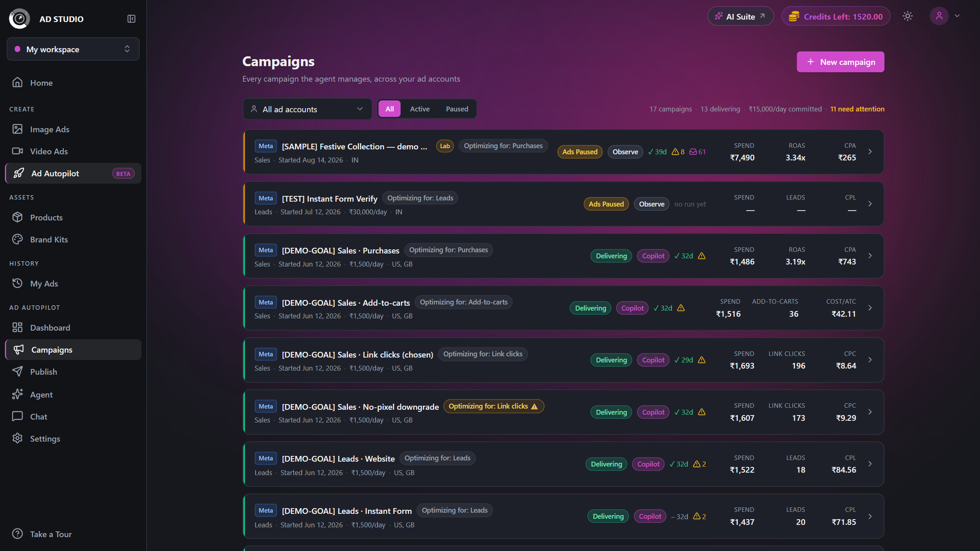Click the Lab tag on Festive Collection

pos(445,146)
